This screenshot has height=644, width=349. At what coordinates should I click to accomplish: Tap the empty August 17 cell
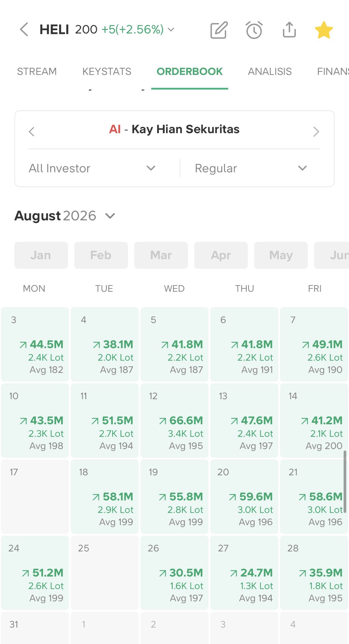pyautogui.click(x=35, y=496)
